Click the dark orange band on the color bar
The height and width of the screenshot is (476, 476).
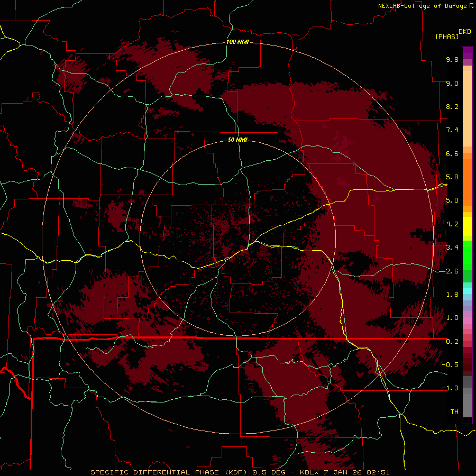(467, 182)
